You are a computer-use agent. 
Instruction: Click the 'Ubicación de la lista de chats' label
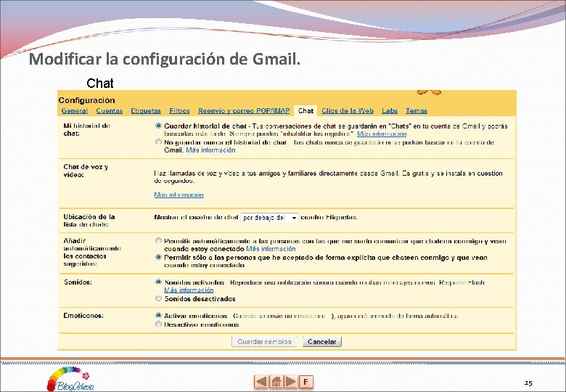click(x=89, y=221)
